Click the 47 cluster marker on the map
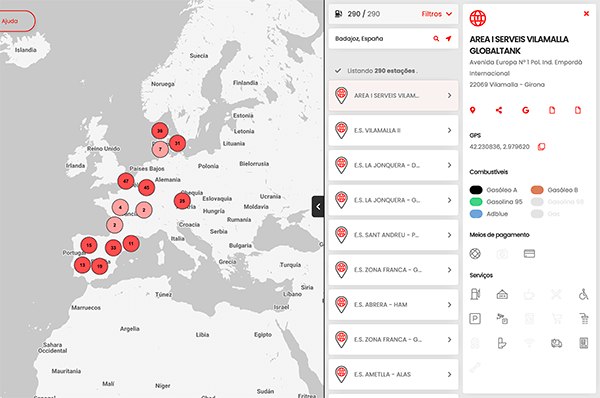Image resolution: width=600 pixels, height=398 pixels. (x=126, y=181)
